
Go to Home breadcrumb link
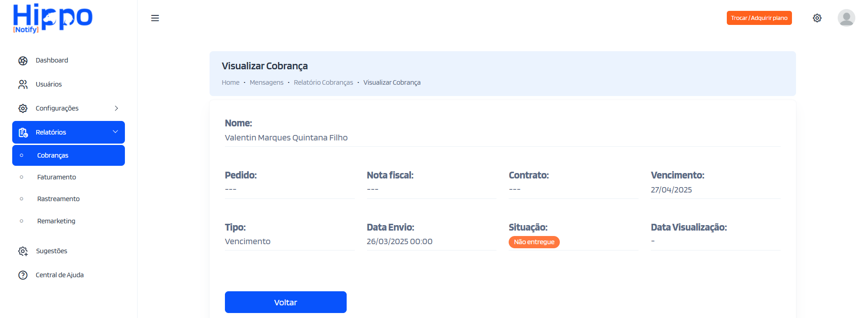(230, 82)
